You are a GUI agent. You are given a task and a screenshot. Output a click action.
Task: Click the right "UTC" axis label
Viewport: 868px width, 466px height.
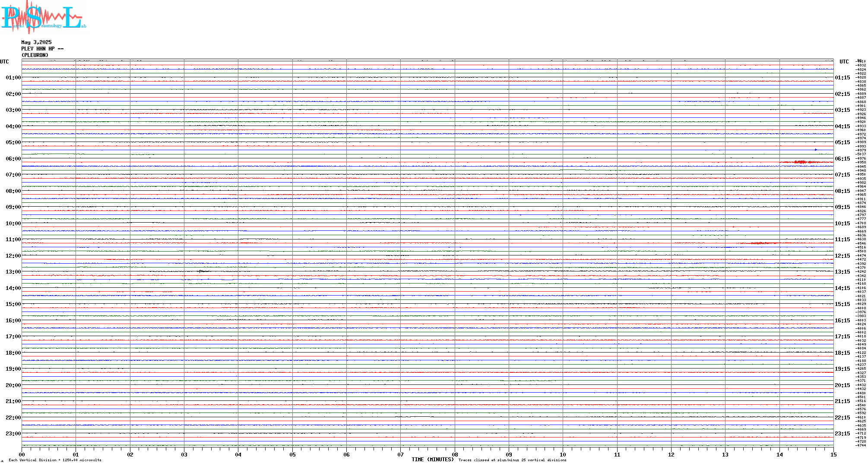844,62
